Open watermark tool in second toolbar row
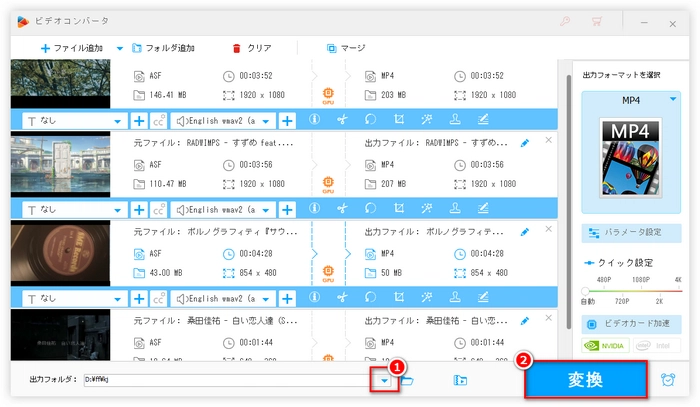 [455, 209]
